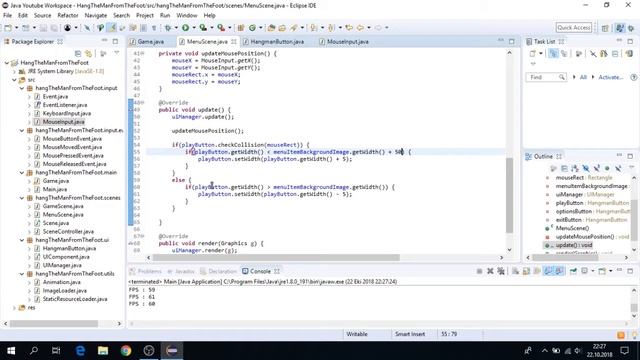The height and width of the screenshot is (360, 640).
Task: Switch to the MouseInput.java editor tab
Action: pyautogui.click(x=348, y=42)
